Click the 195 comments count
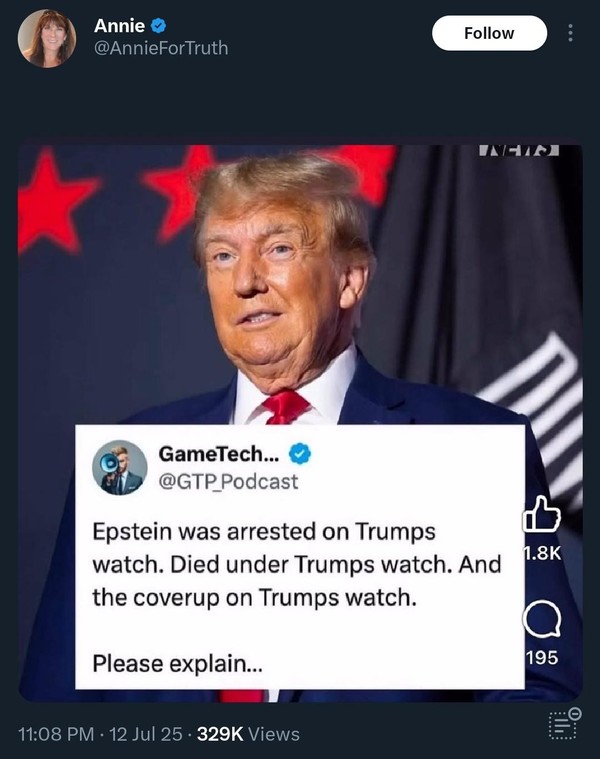Screen dimensions: 600x759 click(542, 658)
